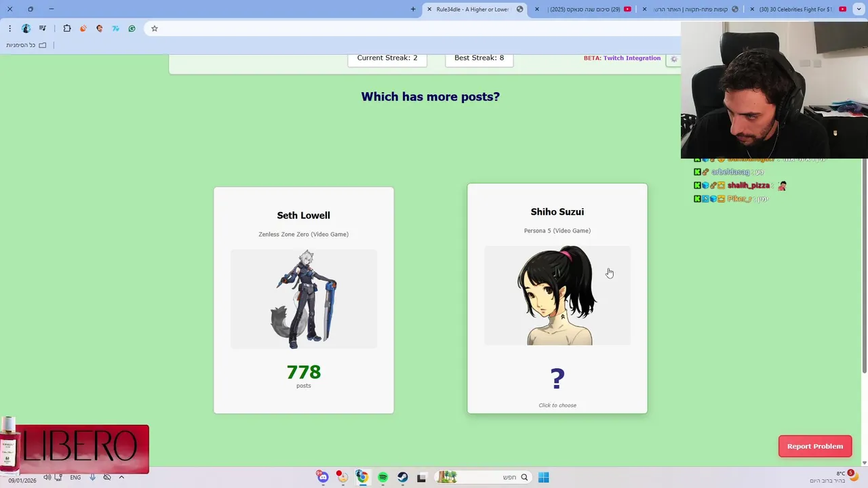The width and height of the screenshot is (868, 488).
Task: Open Steam from the taskbar
Action: [x=402, y=477]
